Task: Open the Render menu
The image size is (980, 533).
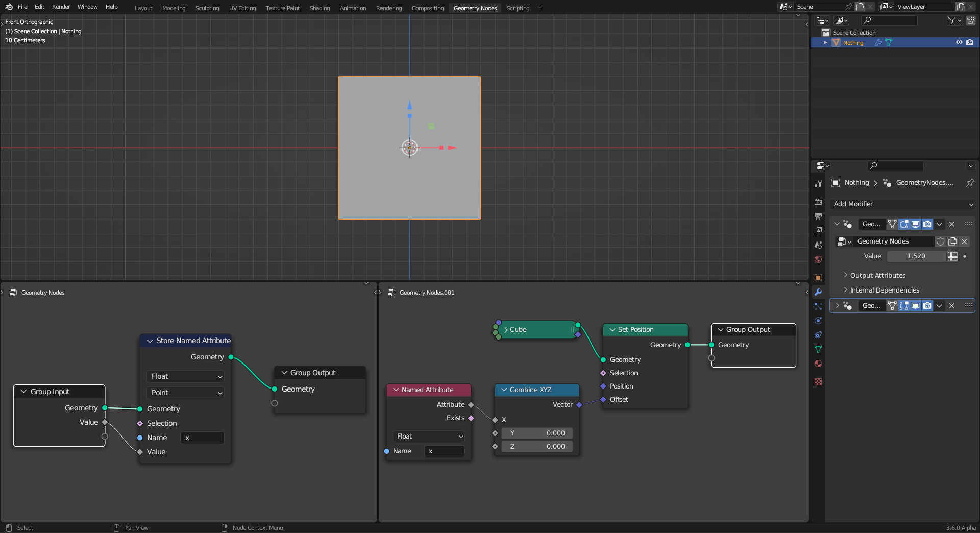Action: (61, 7)
